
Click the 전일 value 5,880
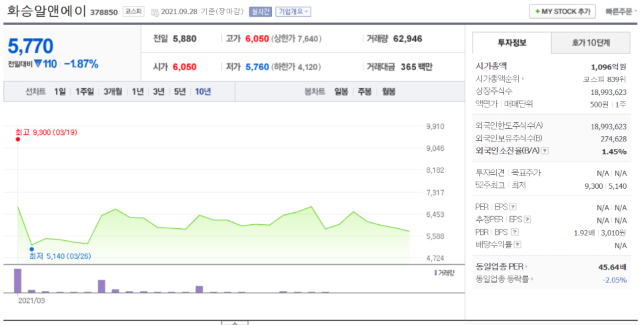pyautogui.click(x=185, y=39)
